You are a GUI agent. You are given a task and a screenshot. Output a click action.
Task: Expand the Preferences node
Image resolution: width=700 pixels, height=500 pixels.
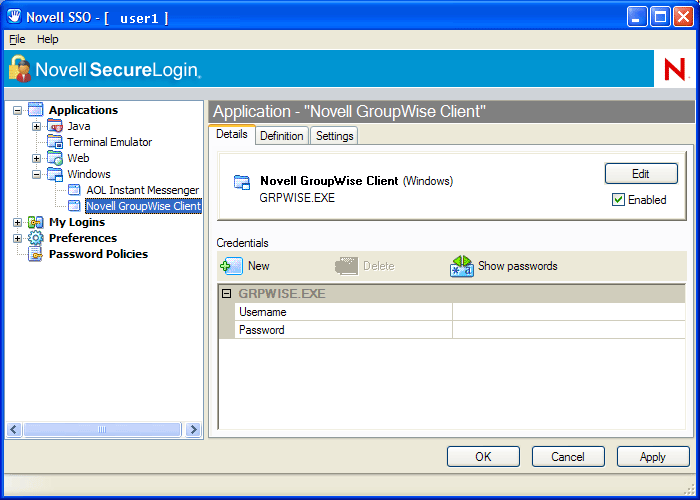(17, 238)
